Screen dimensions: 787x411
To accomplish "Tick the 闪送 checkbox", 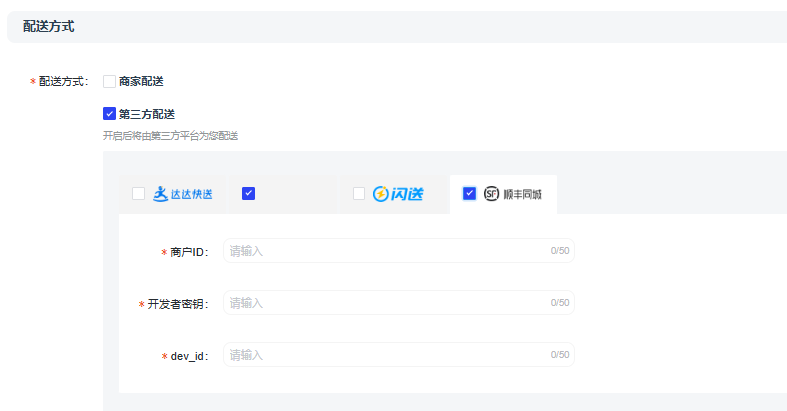I will pyautogui.click(x=359, y=194).
